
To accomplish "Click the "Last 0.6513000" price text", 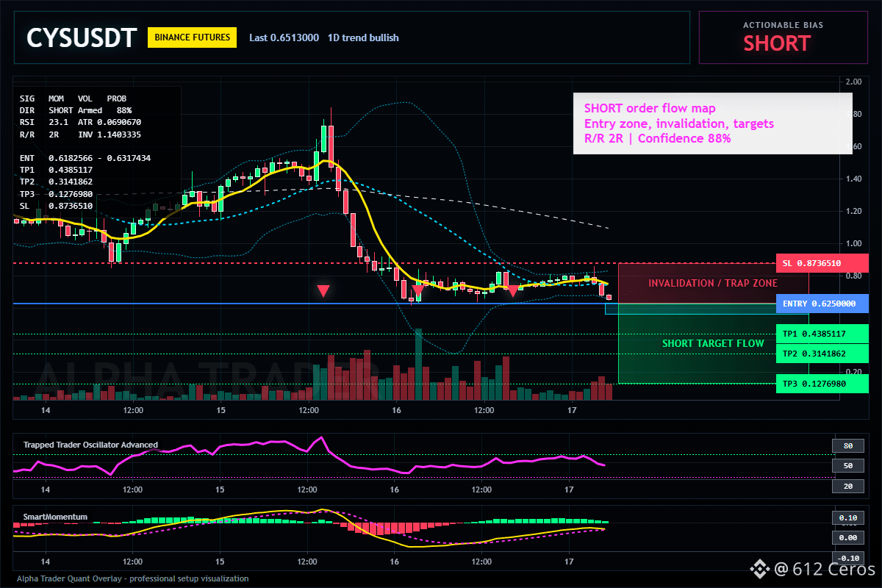I will (x=284, y=37).
